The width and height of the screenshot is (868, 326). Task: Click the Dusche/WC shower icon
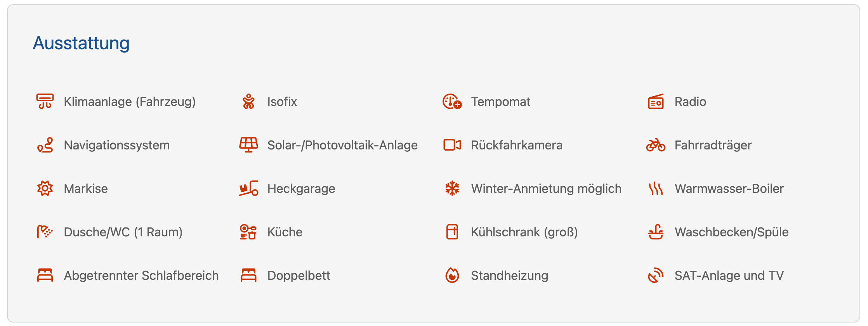tap(45, 232)
